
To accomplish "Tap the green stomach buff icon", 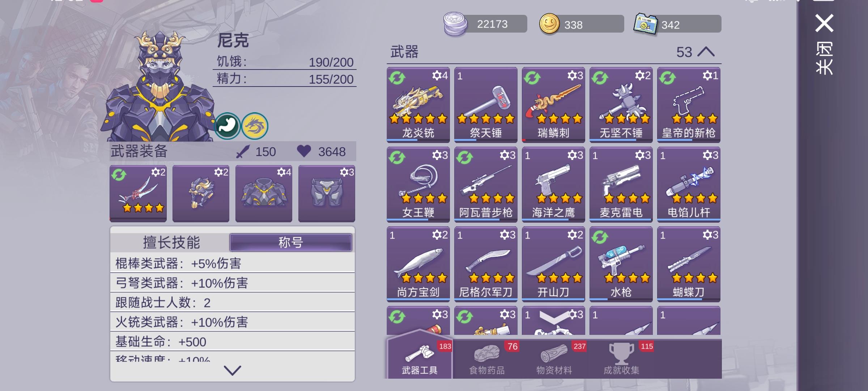I will tap(227, 126).
